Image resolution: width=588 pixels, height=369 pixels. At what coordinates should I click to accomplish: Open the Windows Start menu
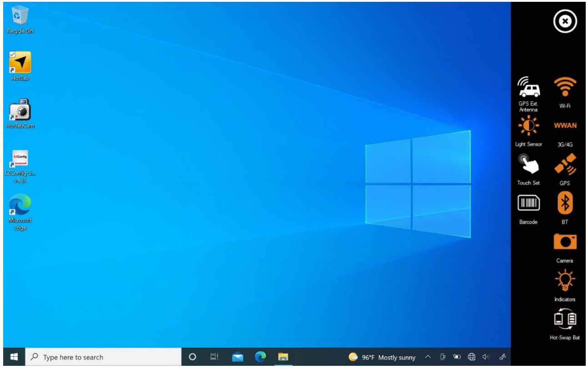13,357
